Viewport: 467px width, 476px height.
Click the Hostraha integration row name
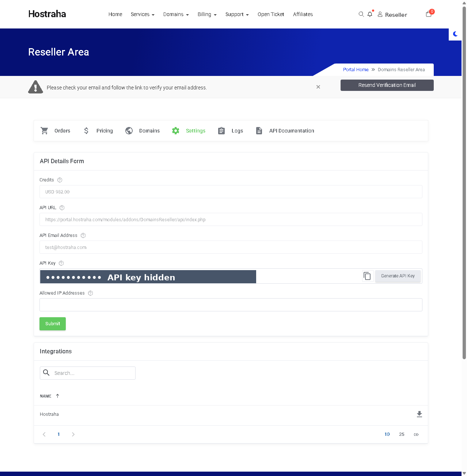49,414
